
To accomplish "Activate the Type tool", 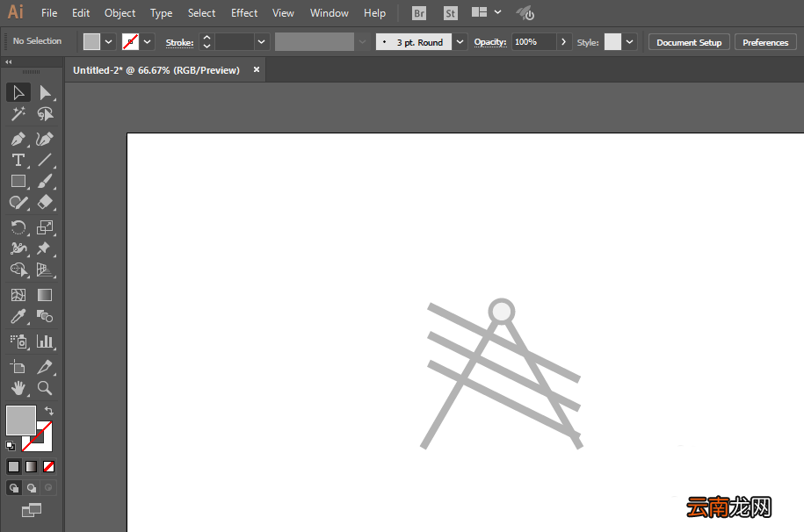I will (18, 160).
